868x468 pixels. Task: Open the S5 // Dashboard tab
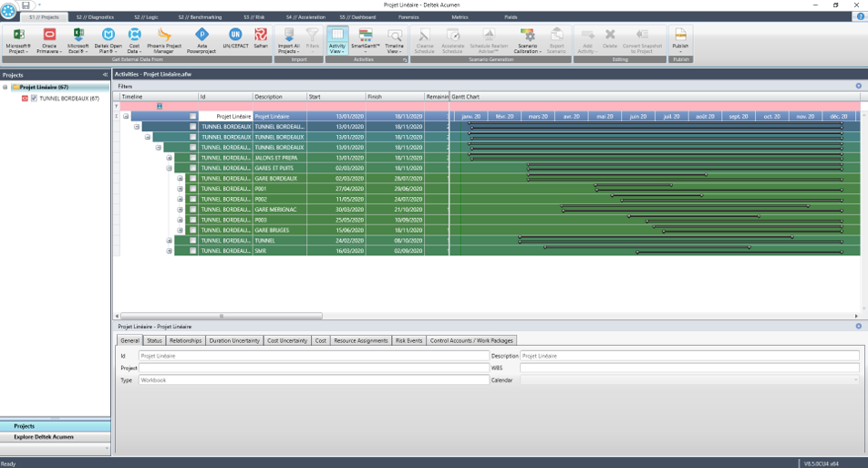[357, 17]
